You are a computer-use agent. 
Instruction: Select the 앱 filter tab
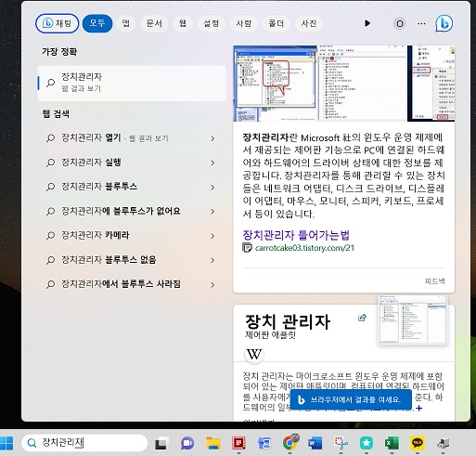(126, 23)
